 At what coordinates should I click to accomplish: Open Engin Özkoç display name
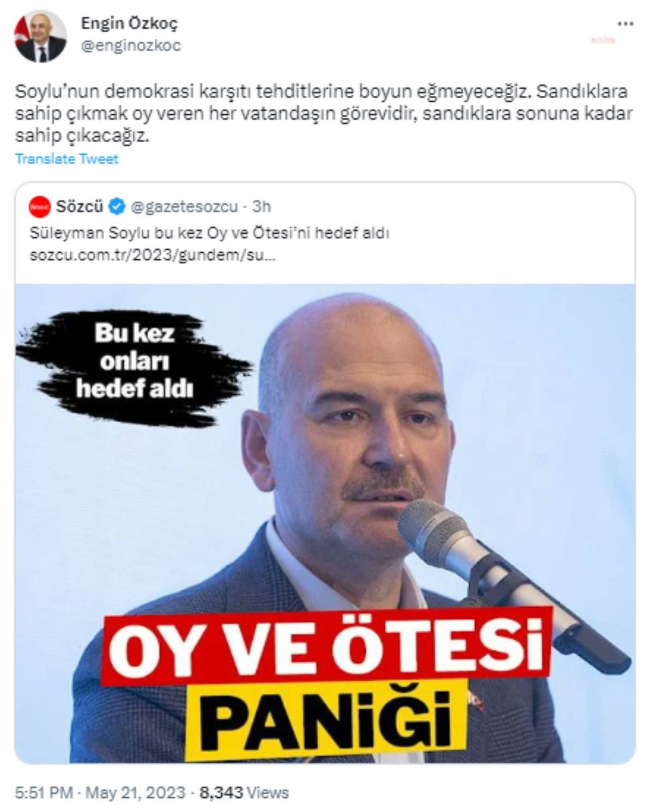coord(129,23)
